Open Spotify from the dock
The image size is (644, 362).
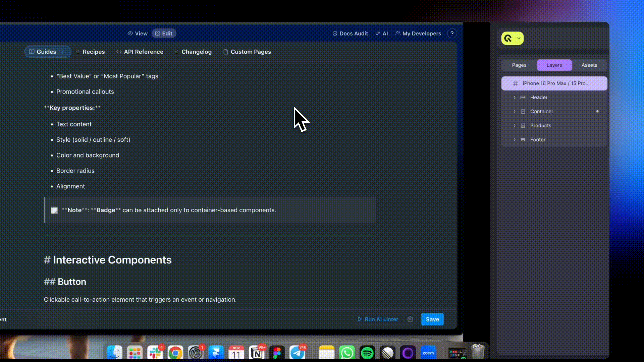(x=367, y=353)
